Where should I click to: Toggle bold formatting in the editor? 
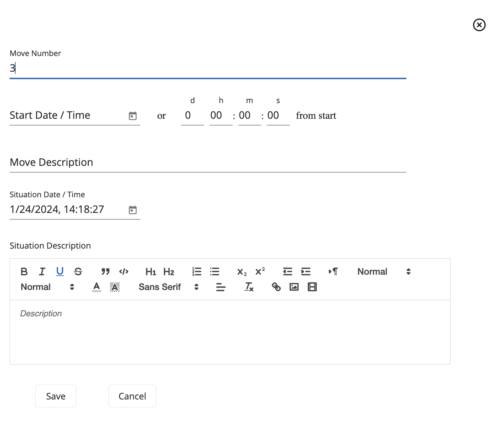[x=24, y=272]
